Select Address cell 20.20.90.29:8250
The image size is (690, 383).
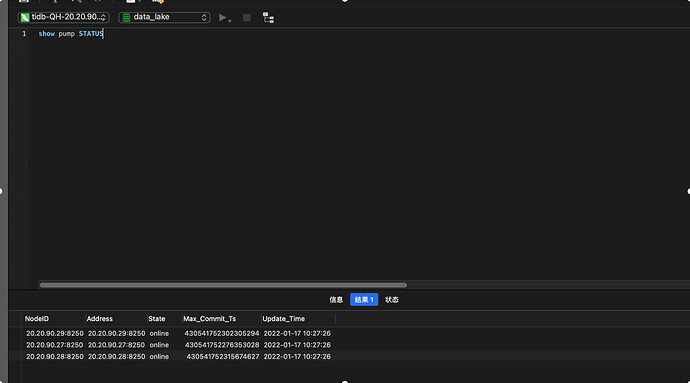coord(117,333)
